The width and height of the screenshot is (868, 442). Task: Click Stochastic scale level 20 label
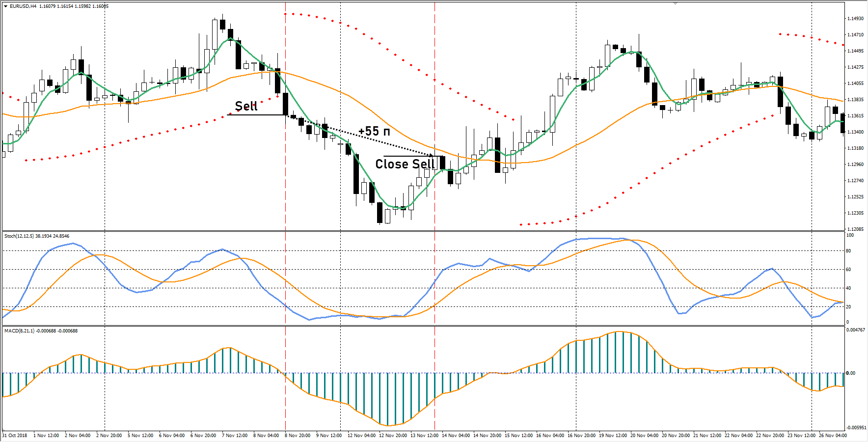tap(848, 307)
